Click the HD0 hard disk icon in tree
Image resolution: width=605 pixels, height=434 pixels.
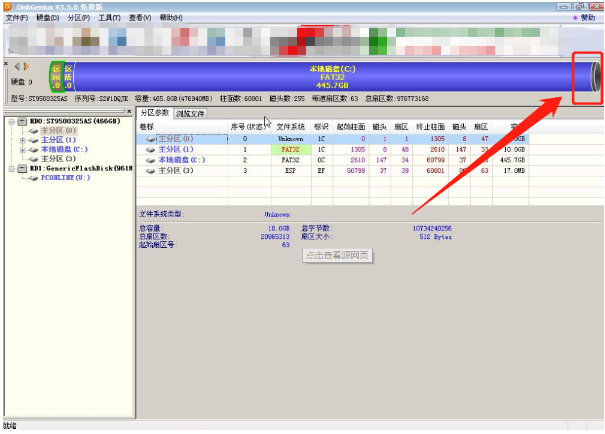22,122
